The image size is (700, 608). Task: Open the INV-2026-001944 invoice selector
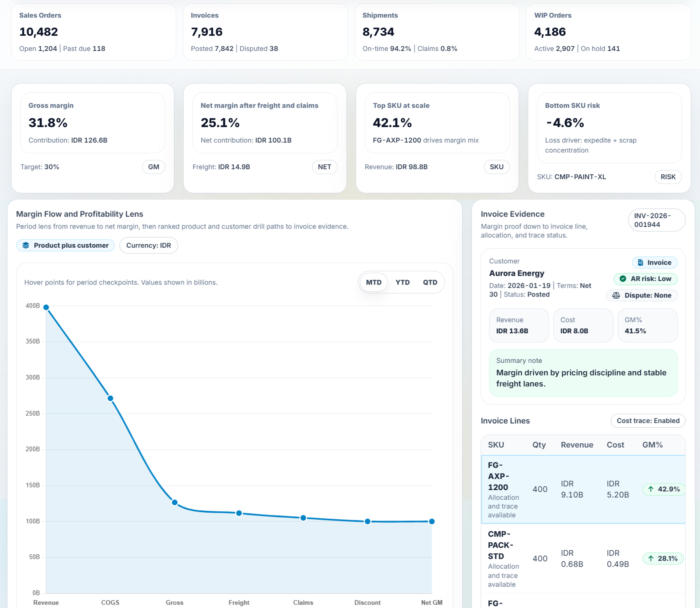[656, 220]
